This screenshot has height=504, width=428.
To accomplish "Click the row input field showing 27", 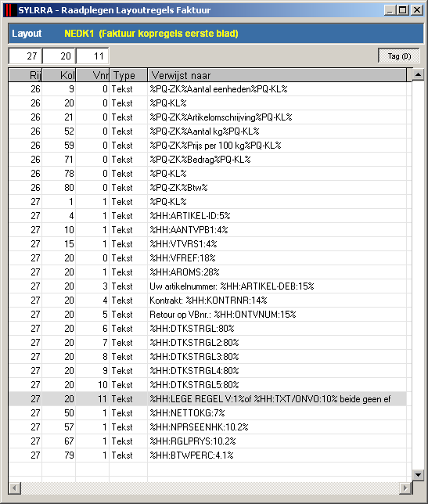I will 25,56.
